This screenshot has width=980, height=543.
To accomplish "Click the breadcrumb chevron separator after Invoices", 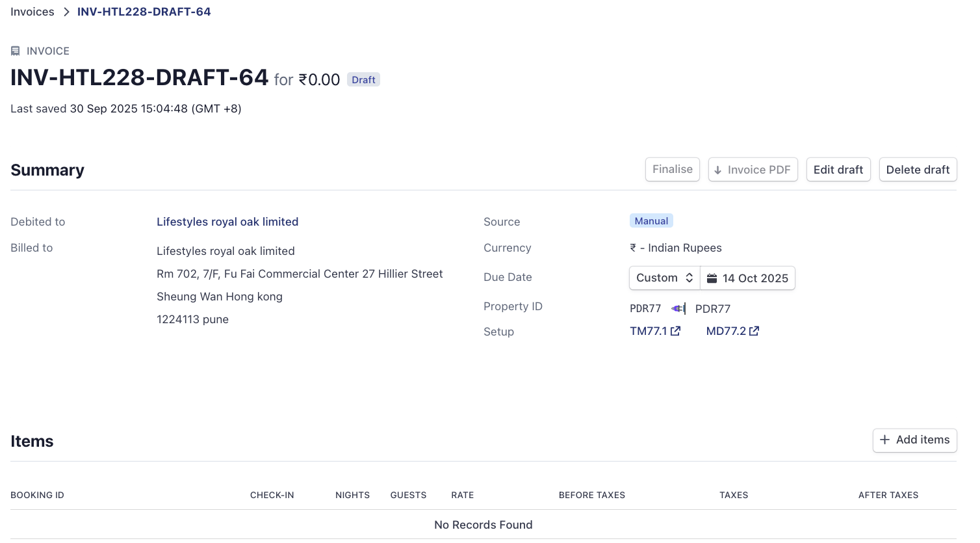I will point(66,12).
